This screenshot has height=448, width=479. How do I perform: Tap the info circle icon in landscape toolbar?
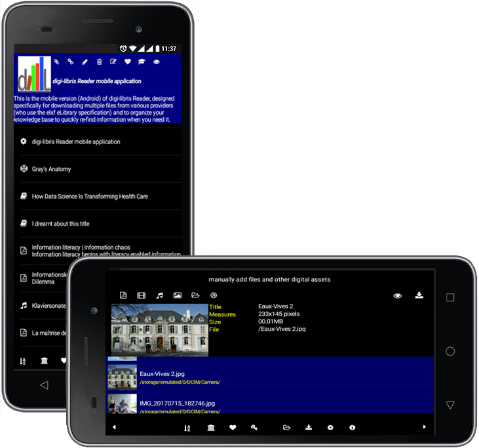(353, 428)
